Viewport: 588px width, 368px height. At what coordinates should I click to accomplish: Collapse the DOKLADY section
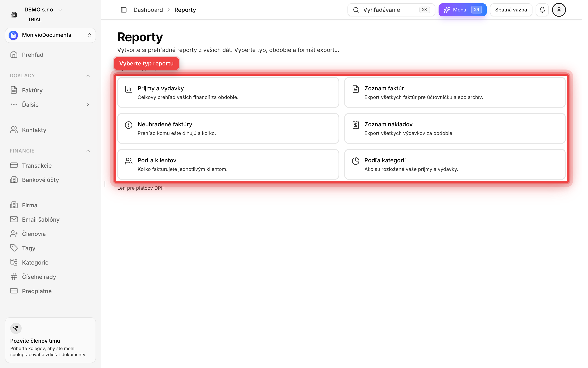[88, 76]
